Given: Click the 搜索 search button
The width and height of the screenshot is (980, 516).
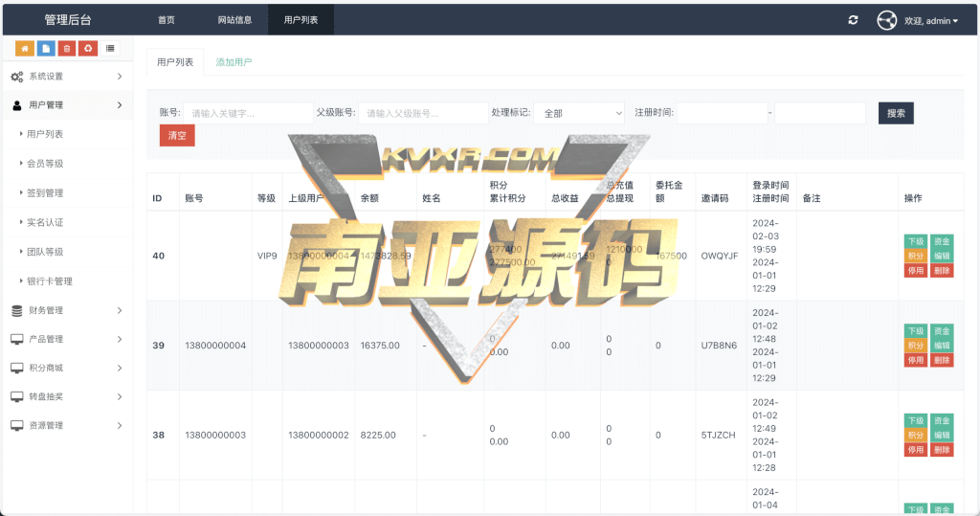Looking at the screenshot, I should point(896,113).
